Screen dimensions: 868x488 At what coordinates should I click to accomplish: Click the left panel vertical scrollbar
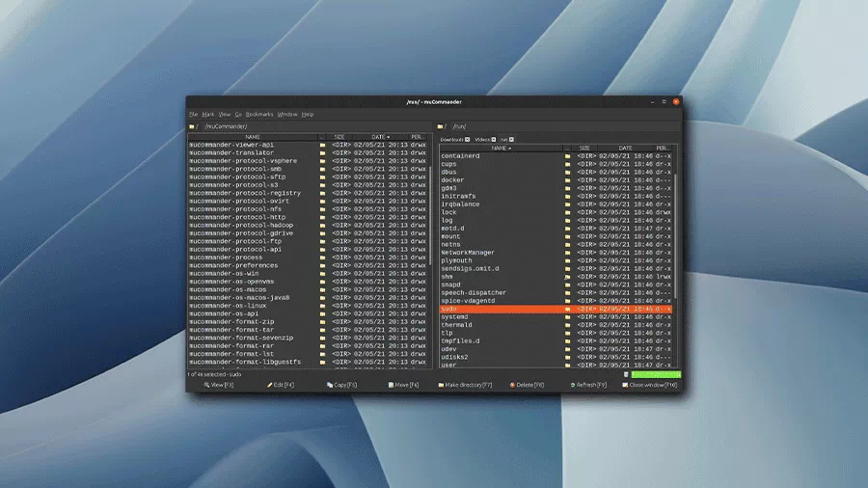430,216
